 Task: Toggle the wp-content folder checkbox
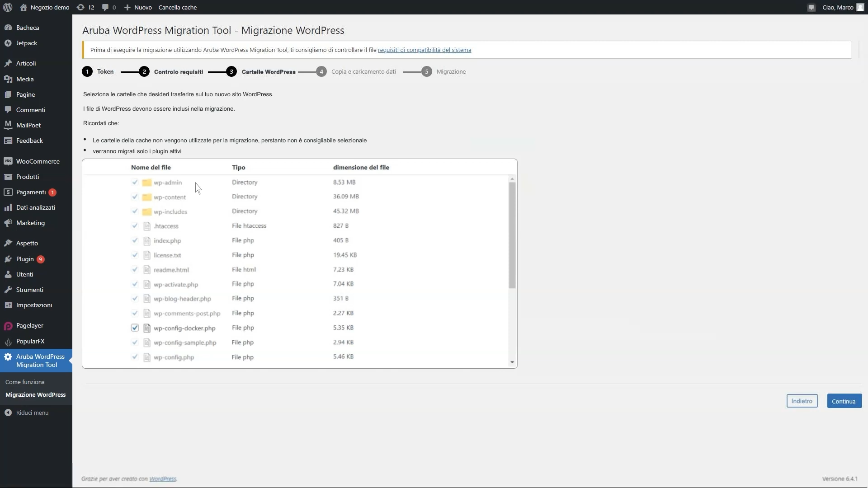135,197
